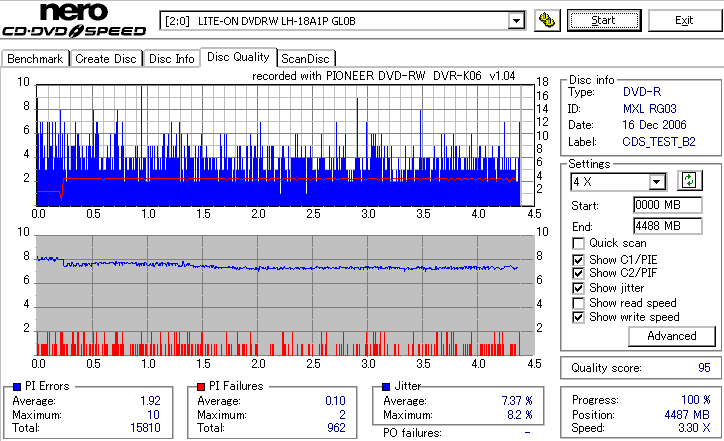Click the disc ID MXL RG03
Viewport: 724px width, 441px height.
point(650,109)
